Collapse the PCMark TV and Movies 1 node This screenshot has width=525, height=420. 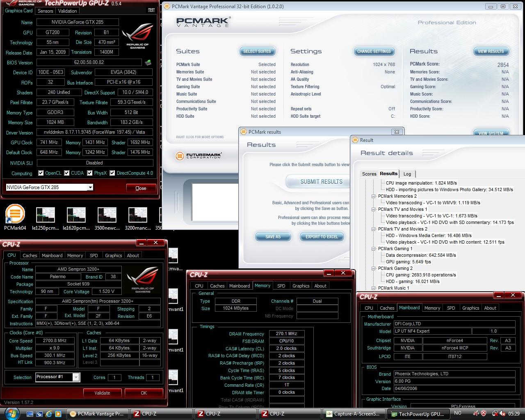click(x=374, y=209)
